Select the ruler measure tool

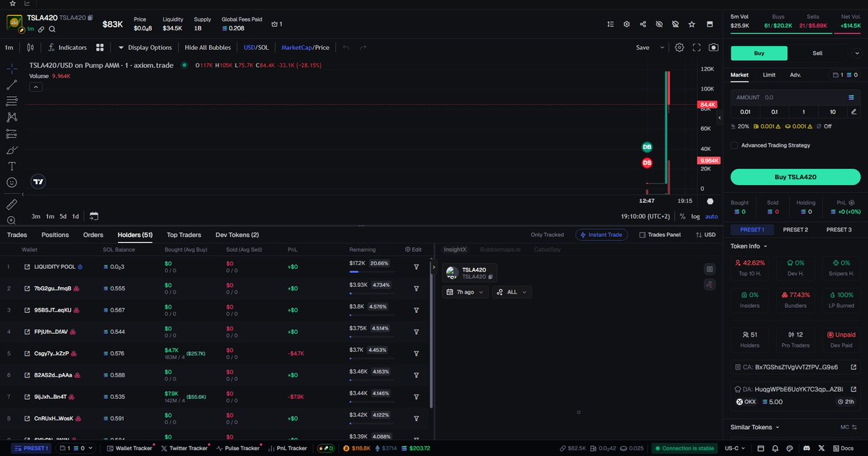12,205
